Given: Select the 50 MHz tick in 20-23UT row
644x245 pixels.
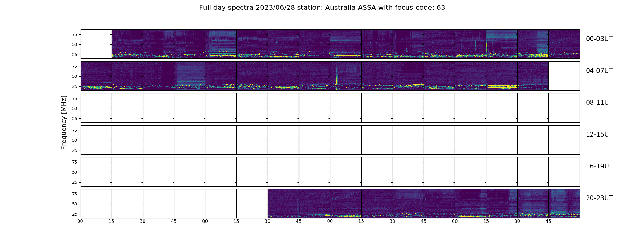Looking at the screenshot, I should (x=74, y=204).
